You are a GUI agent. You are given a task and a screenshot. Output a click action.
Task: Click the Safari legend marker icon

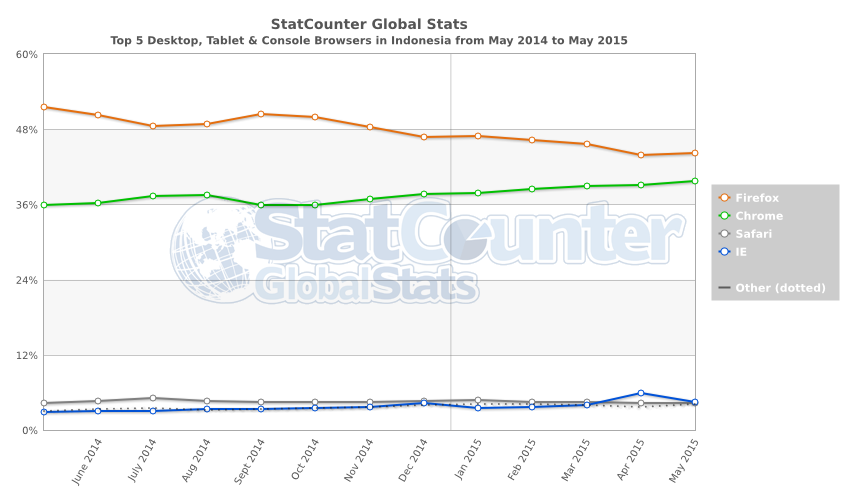click(x=725, y=234)
